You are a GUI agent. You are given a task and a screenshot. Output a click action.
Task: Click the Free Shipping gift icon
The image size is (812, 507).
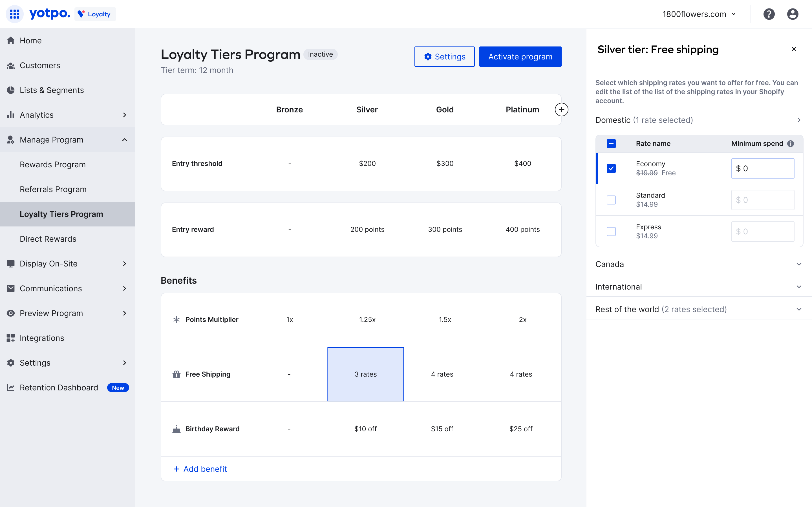(176, 374)
